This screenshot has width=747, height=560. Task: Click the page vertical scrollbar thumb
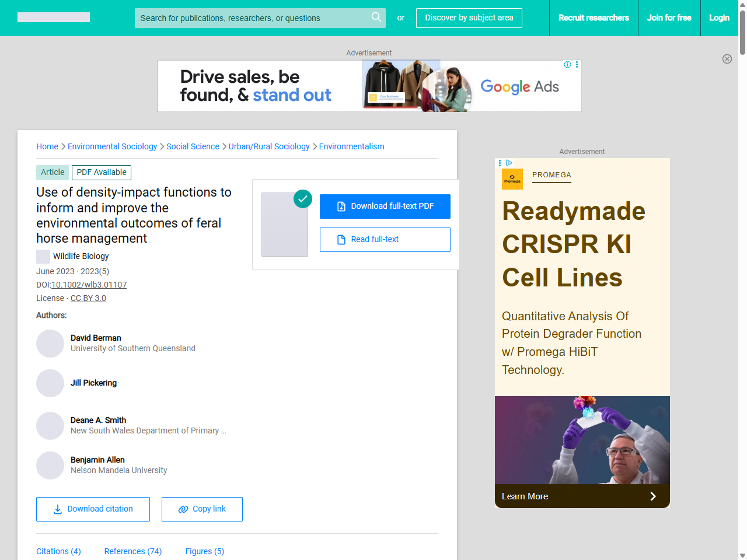(x=742, y=32)
